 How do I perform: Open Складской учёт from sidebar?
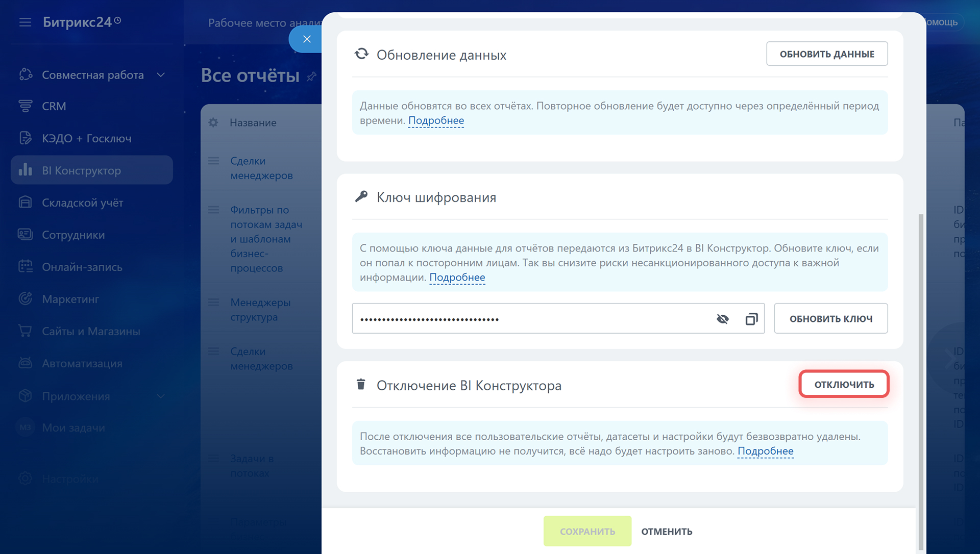click(x=82, y=203)
